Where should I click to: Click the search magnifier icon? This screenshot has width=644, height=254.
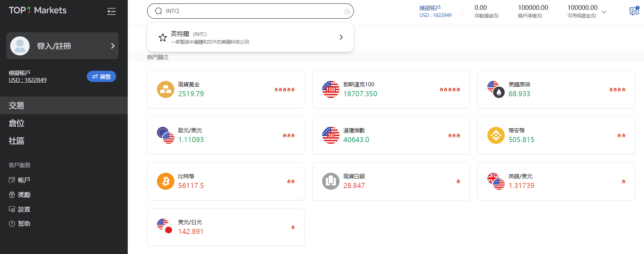pos(158,11)
